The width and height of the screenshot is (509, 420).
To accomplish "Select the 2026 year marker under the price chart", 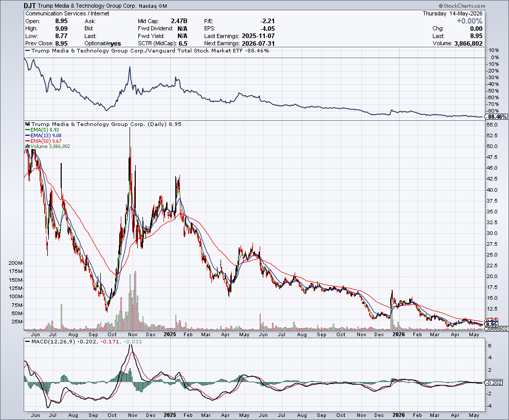I will coord(398,334).
